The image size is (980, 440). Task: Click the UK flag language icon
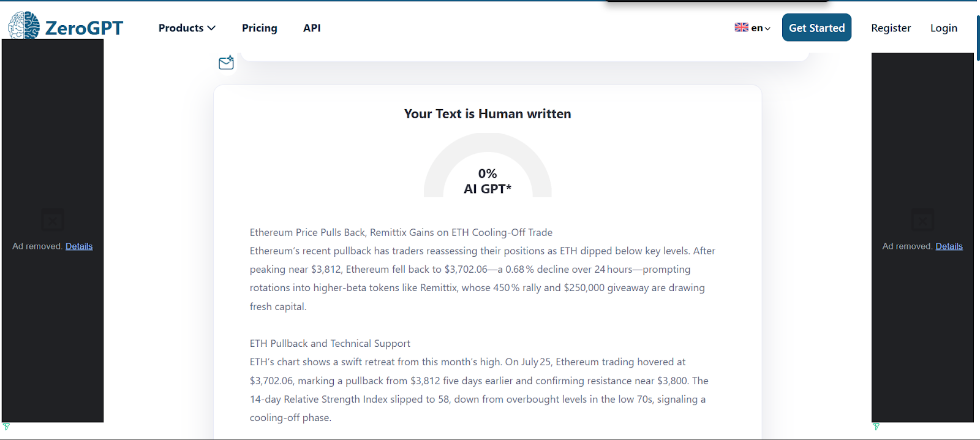pyautogui.click(x=741, y=28)
